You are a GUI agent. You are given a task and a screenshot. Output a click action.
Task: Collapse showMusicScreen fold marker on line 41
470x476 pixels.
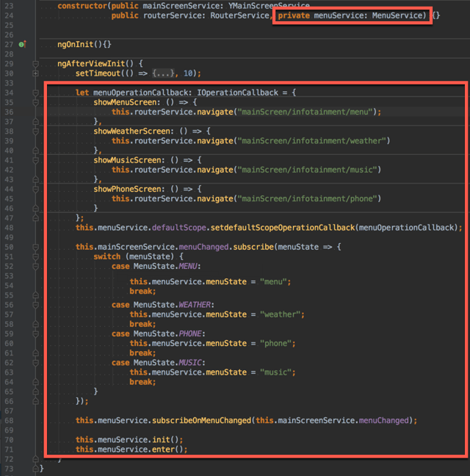click(x=35, y=160)
